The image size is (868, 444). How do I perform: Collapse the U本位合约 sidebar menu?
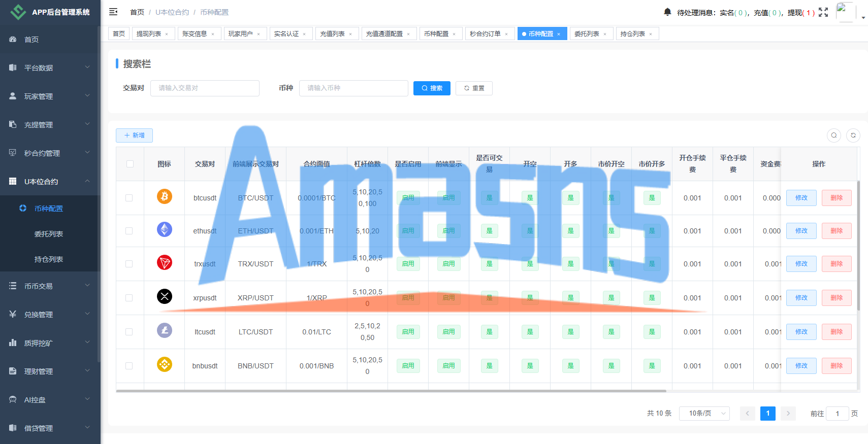[x=50, y=182]
